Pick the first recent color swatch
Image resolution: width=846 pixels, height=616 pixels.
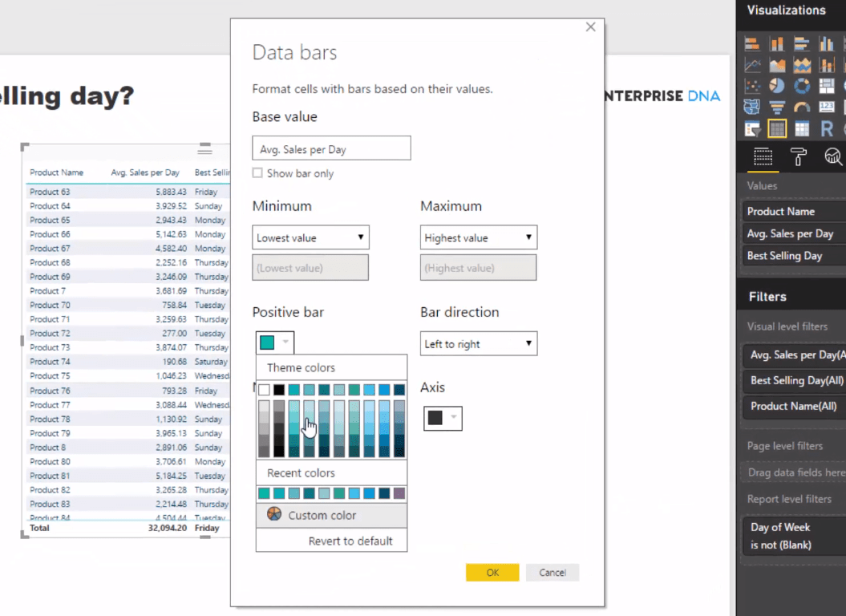pos(264,493)
